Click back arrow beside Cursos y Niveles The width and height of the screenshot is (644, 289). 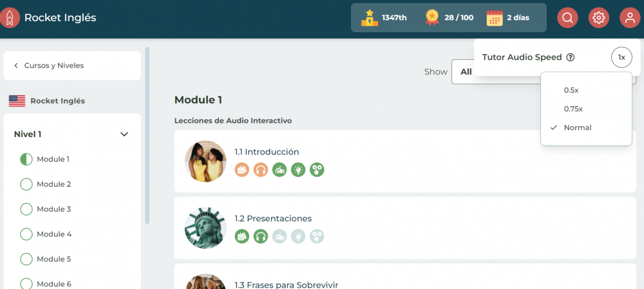click(16, 66)
